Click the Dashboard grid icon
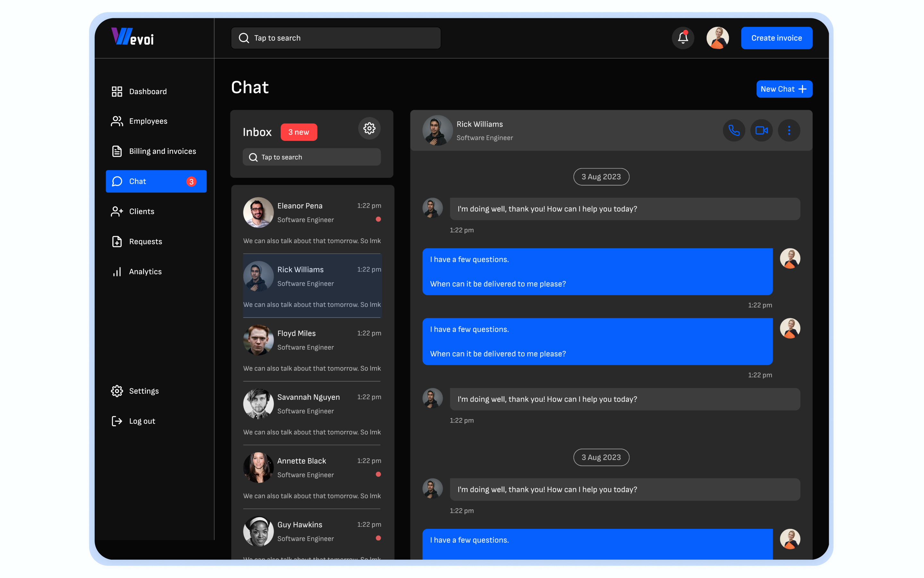The height and width of the screenshot is (578, 924). (116, 91)
